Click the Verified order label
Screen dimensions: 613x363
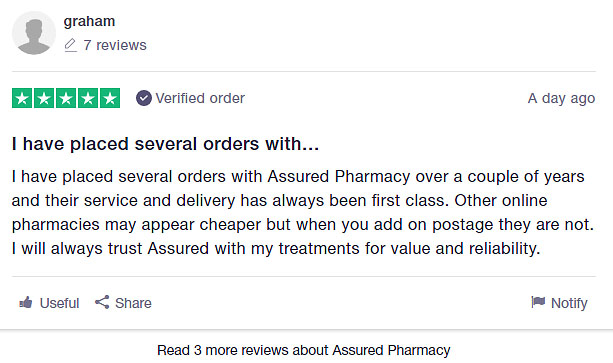pyautogui.click(x=200, y=98)
